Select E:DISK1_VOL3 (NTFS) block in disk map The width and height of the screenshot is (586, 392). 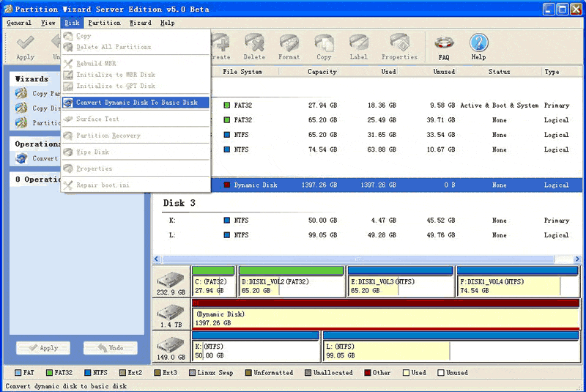[401, 282]
